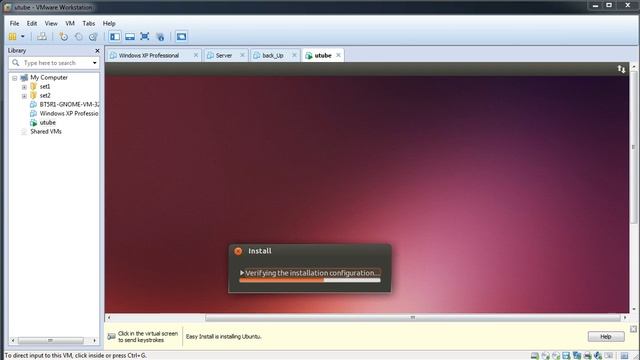The image size is (640, 360).
Task: Dismiss the Easy Install info bar
Action: pyautogui.click(x=633, y=329)
